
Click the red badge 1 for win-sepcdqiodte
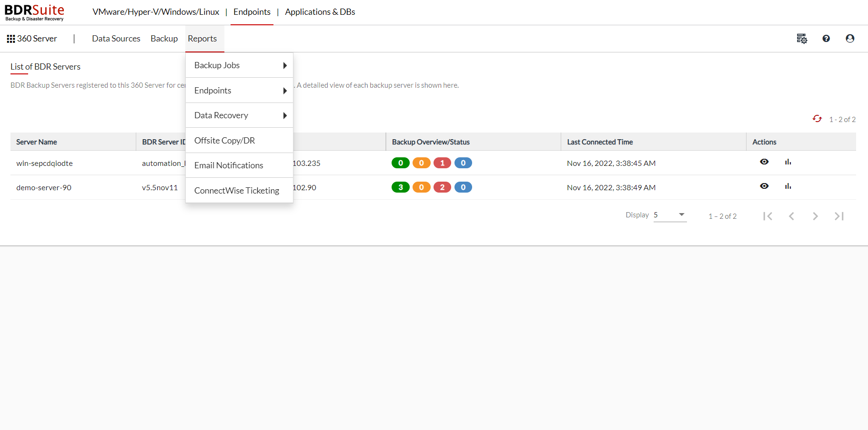[x=443, y=163]
